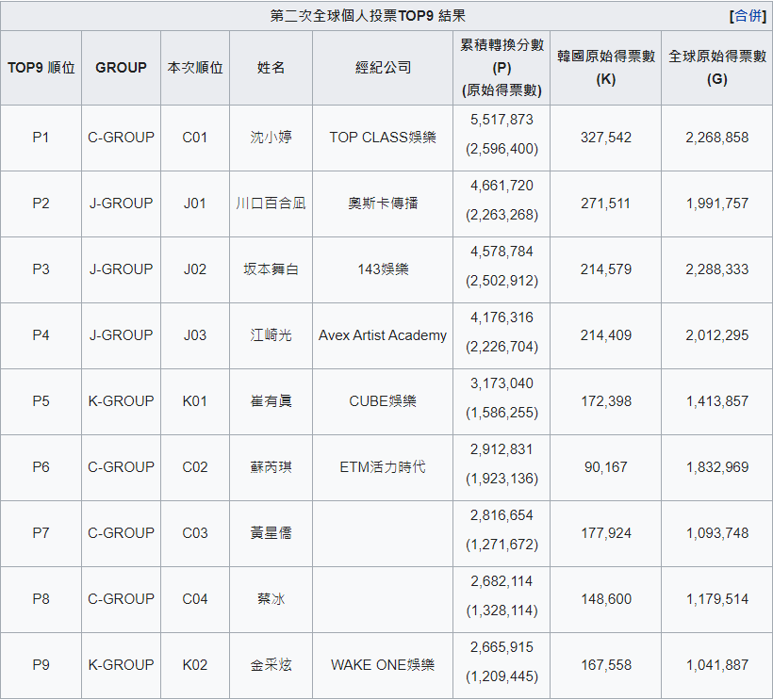773x700 pixels.
Task: Click the 姓名 column header
Action: coord(271,68)
